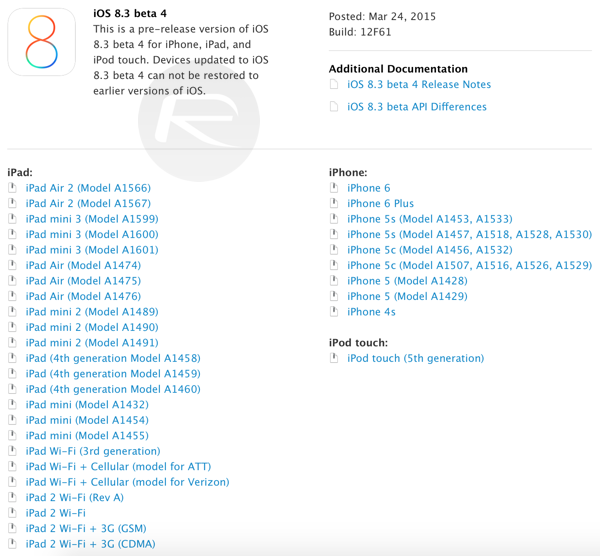600x556 pixels.
Task: Click file icon next to iPhone 4s
Action: coord(334,311)
